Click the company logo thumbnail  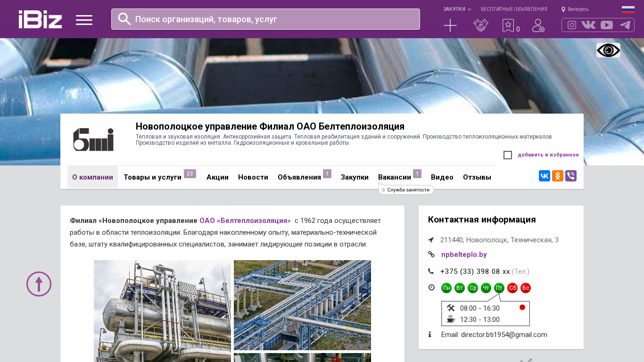click(x=93, y=140)
